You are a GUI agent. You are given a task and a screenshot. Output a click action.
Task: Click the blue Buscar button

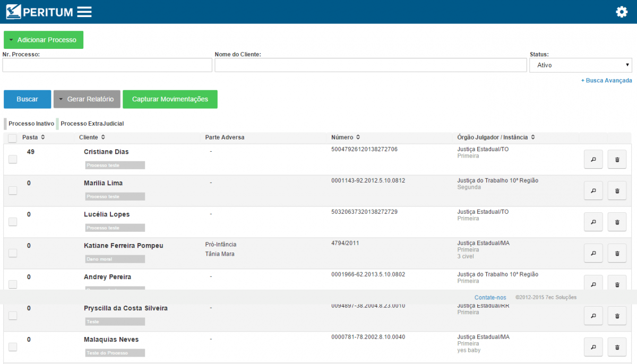tap(27, 99)
